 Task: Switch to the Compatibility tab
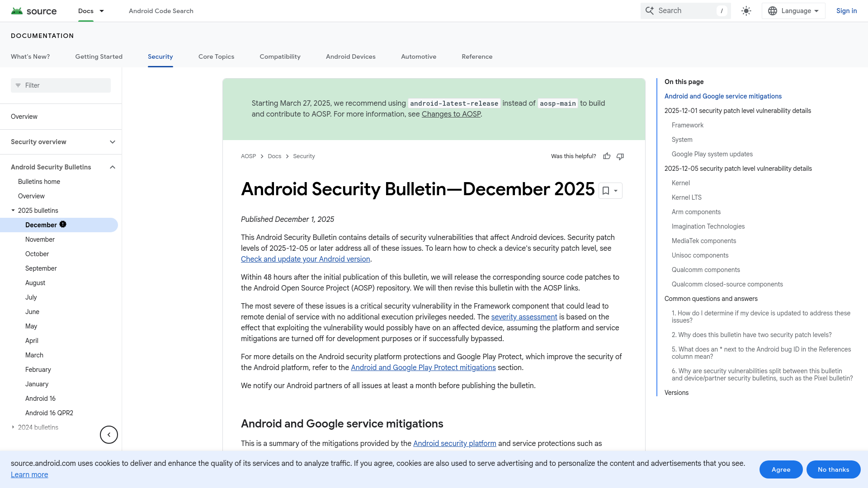pyautogui.click(x=280, y=56)
